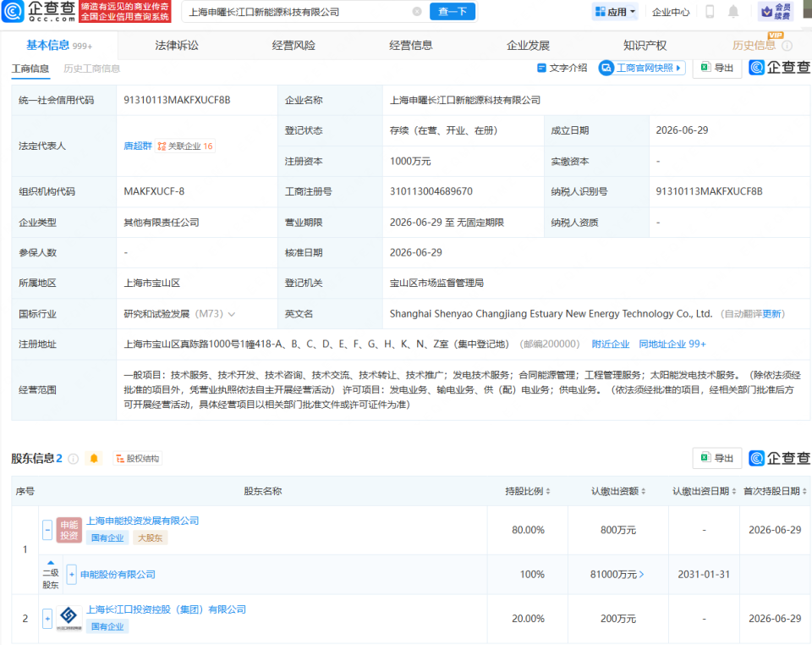Open 81000万元 detail arrow

click(x=642, y=575)
